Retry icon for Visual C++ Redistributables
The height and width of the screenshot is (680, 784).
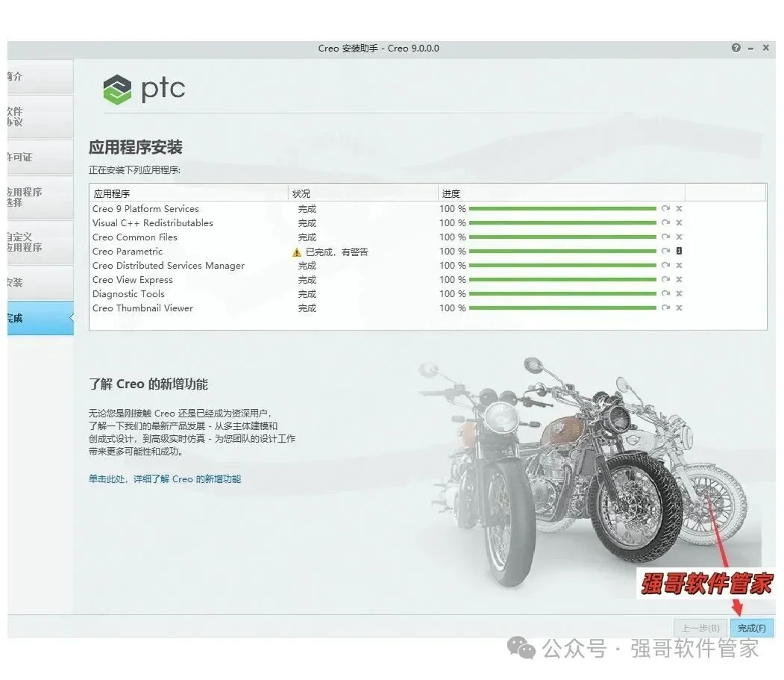665,222
